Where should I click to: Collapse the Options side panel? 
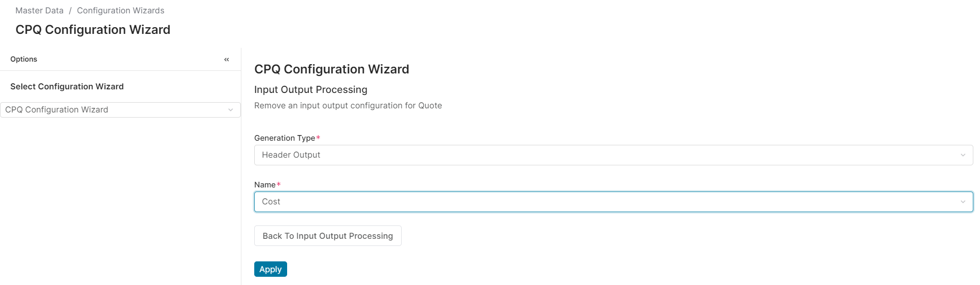[x=227, y=60]
